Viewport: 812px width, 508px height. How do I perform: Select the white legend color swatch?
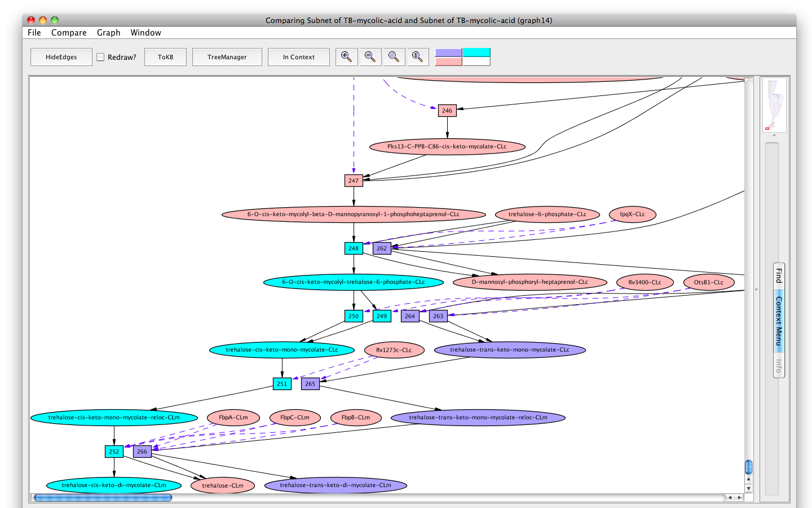[x=476, y=62]
